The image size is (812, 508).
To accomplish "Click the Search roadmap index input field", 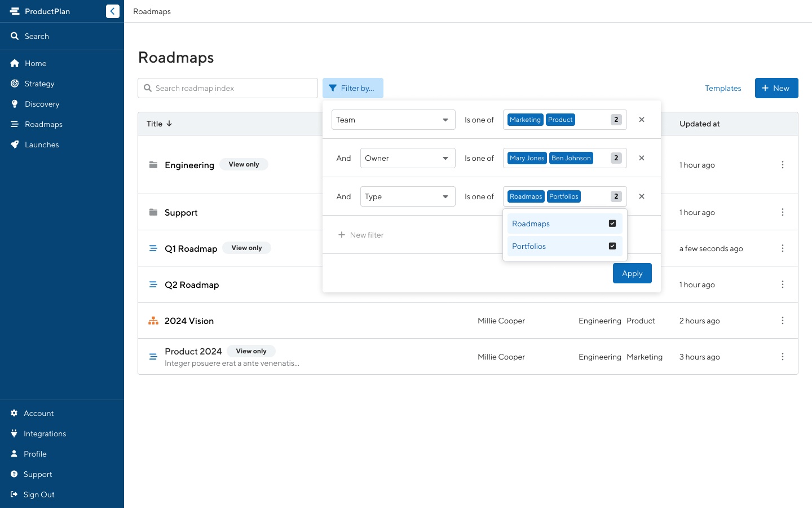I will tap(228, 88).
